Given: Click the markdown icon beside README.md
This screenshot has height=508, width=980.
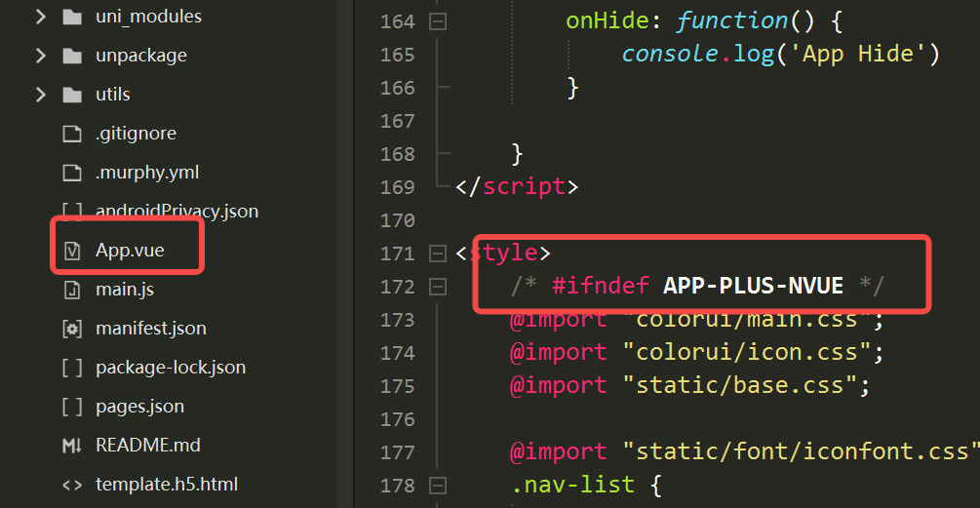Looking at the screenshot, I should 71,446.
